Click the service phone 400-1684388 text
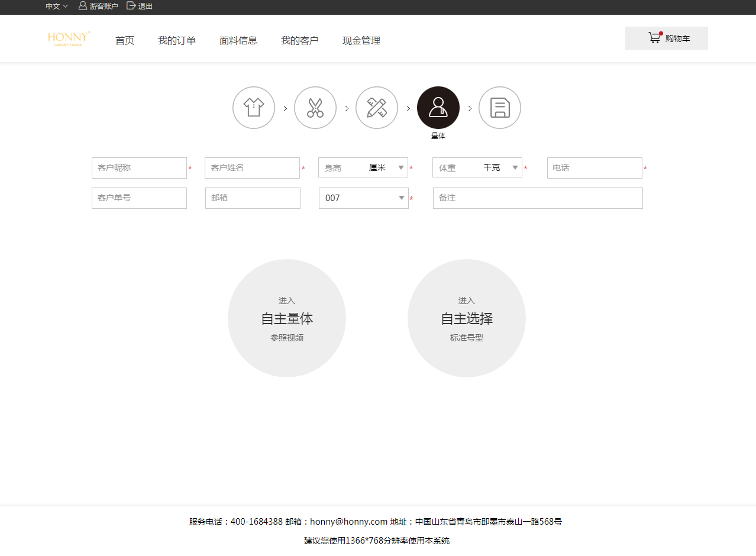 click(x=257, y=522)
